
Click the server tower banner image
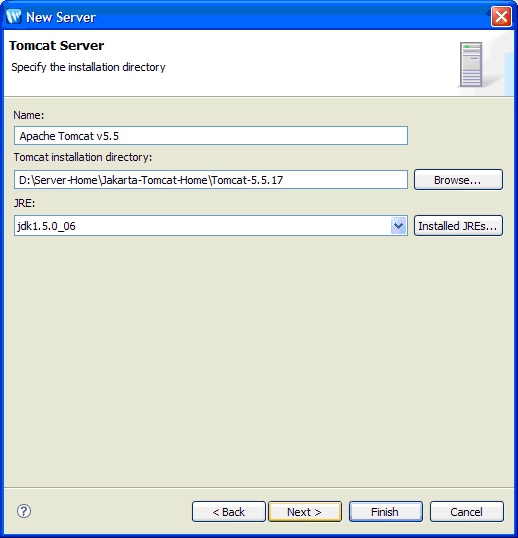click(x=471, y=65)
